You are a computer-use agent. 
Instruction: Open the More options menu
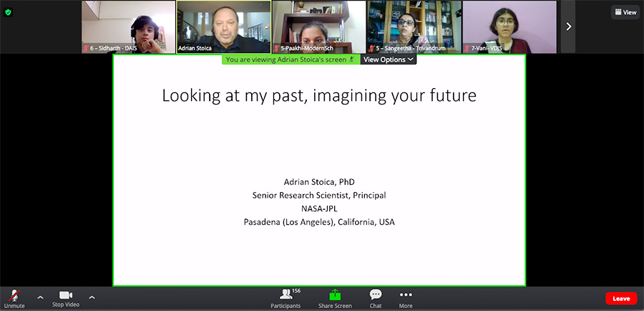(406, 297)
